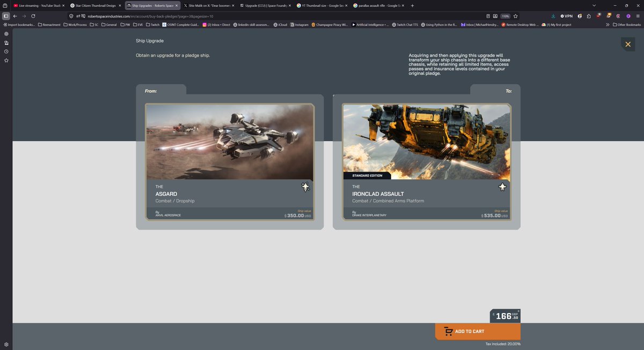Click ship icon on the Asgard card
The image size is (644, 350).
(x=305, y=187)
